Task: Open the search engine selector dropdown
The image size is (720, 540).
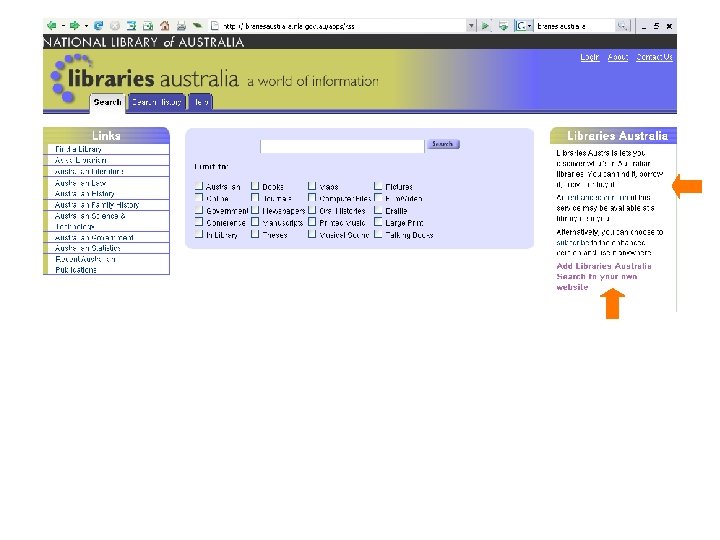Action: click(x=529, y=26)
